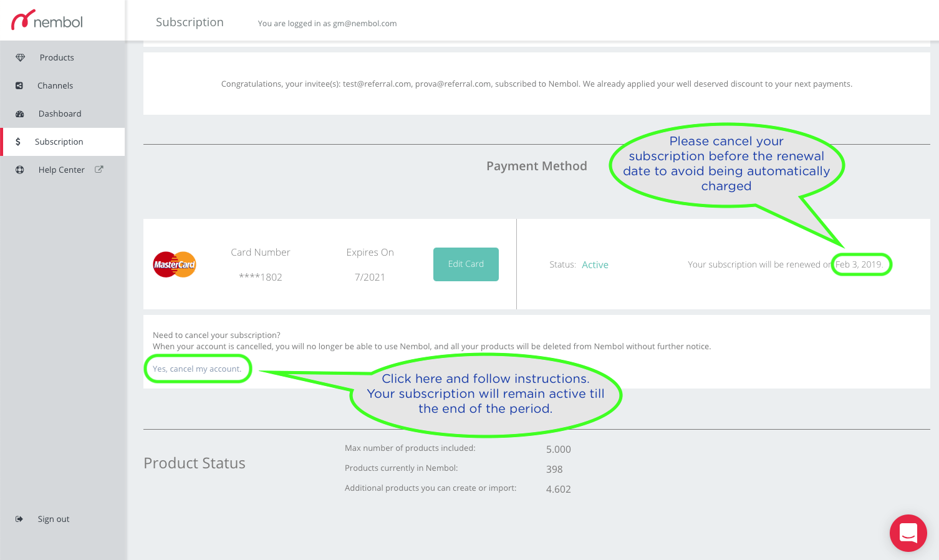Click the 'Status:' label

click(562, 264)
